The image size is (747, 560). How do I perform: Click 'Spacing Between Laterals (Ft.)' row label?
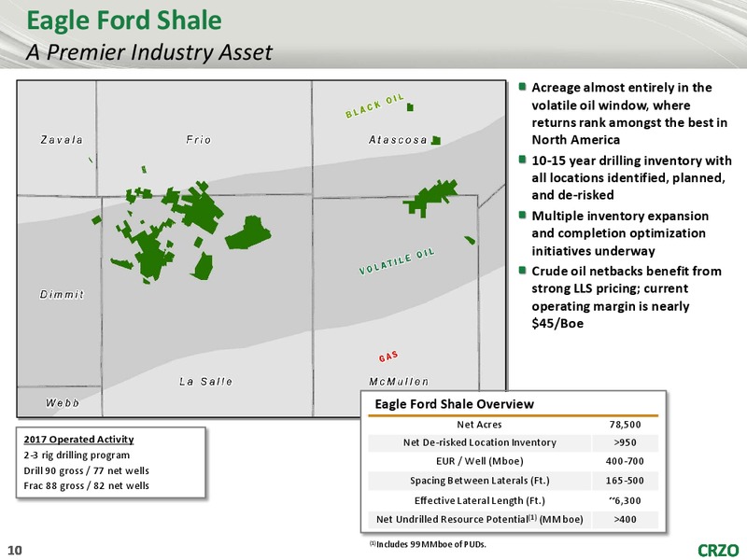480,481
